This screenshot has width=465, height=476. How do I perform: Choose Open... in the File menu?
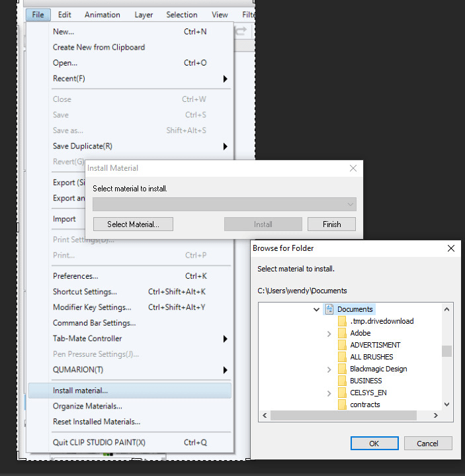[130, 63]
